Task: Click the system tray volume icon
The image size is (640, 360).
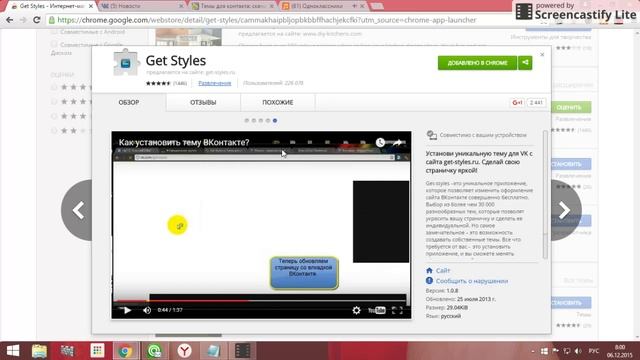Action: coord(578,351)
